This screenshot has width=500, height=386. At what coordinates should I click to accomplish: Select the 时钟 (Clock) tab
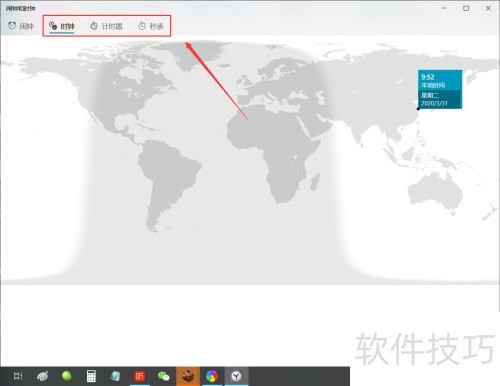[x=62, y=26]
